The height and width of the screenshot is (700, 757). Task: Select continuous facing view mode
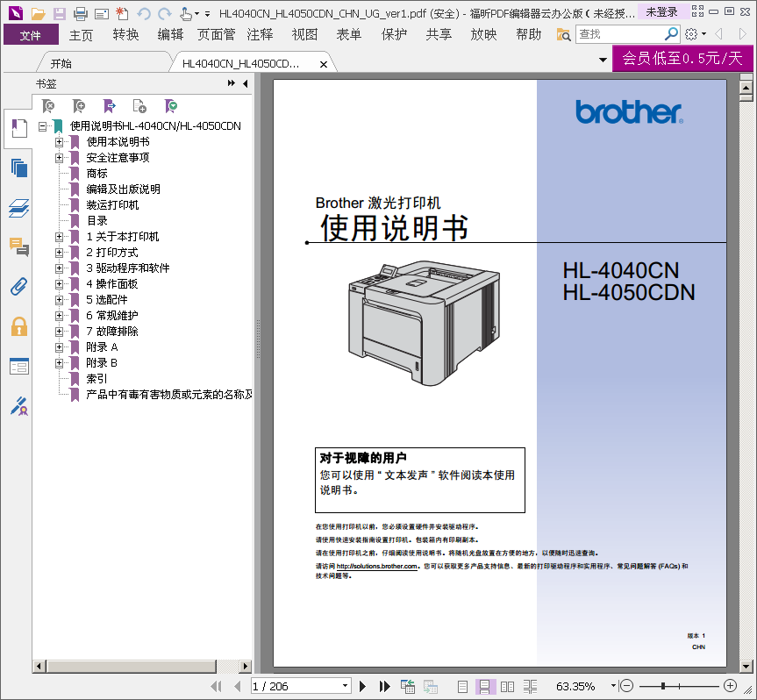tap(530, 687)
